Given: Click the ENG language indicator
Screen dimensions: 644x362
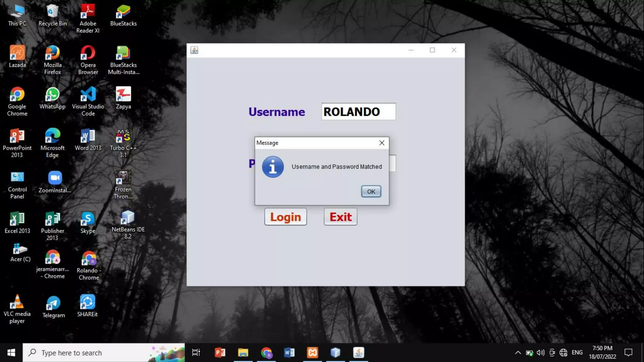Looking at the screenshot, I should click(x=577, y=353).
